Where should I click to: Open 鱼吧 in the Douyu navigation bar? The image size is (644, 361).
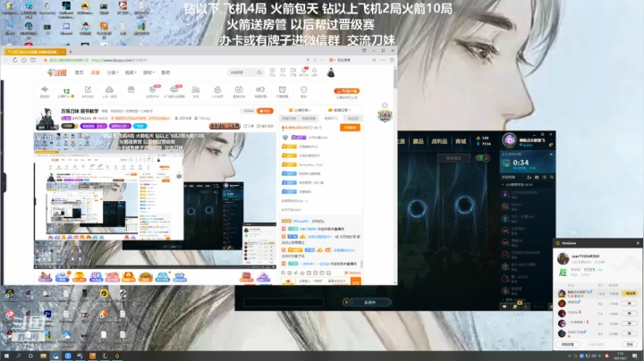[165, 72]
